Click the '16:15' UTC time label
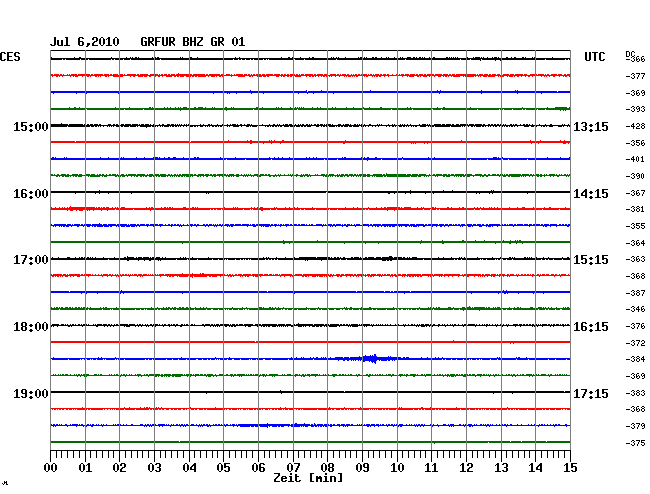The image size is (650, 494). click(591, 327)
